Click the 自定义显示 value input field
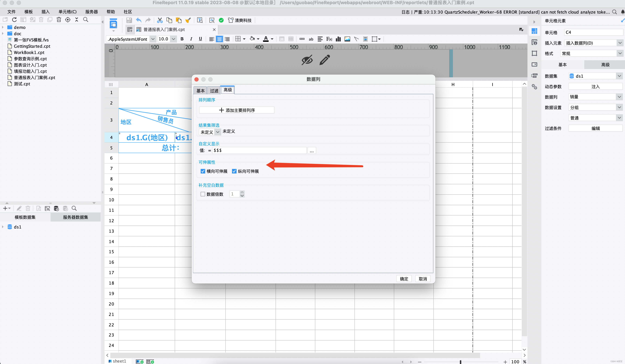This screenshot has height=364, width=625. click(259, 150)
